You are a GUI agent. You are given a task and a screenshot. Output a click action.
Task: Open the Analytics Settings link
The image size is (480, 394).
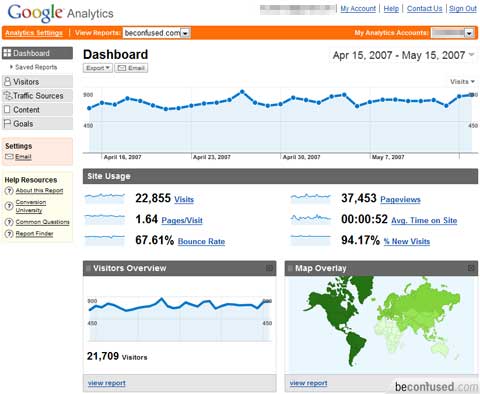(34, 33)
